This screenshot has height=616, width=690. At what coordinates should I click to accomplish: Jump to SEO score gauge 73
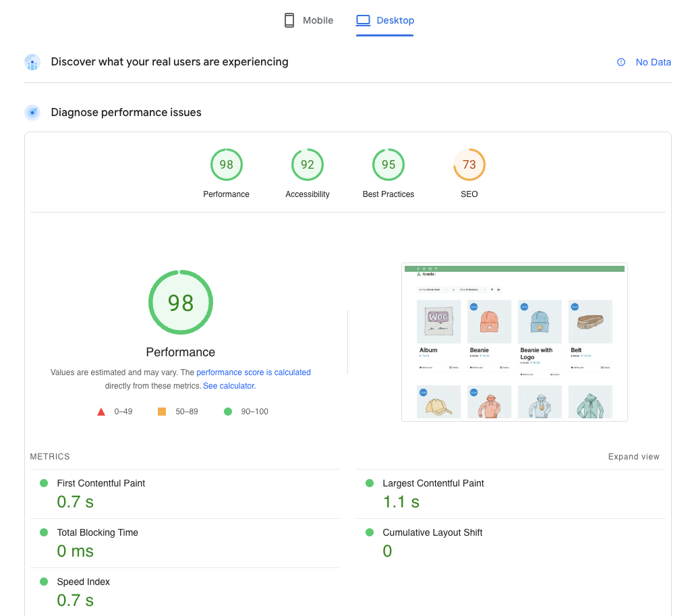(469, 165)
